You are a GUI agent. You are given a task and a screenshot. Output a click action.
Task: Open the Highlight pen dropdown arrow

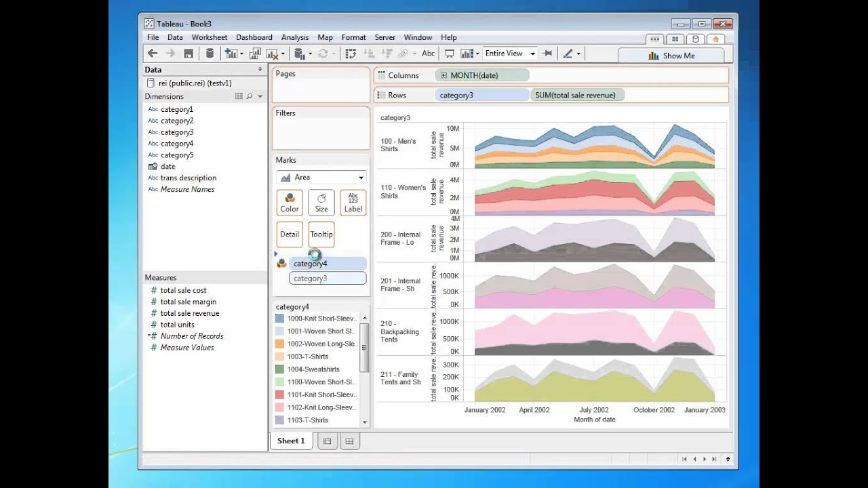pos(578,54)
